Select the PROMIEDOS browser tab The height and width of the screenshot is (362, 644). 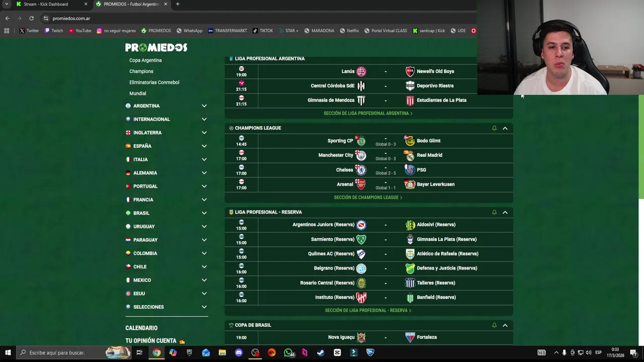(x=131, y=4)
